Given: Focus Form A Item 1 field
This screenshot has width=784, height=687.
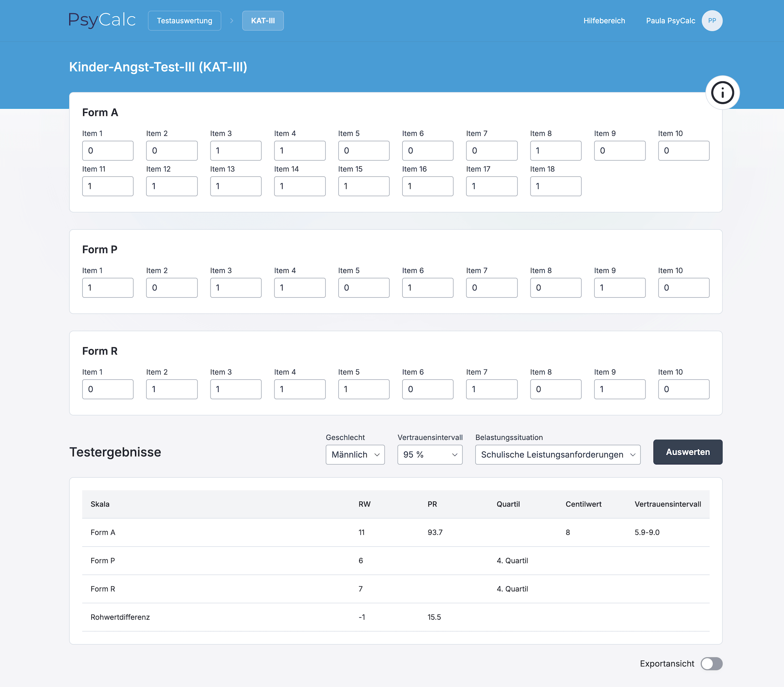Looking at the screenshot, I should tap(108, 151).
